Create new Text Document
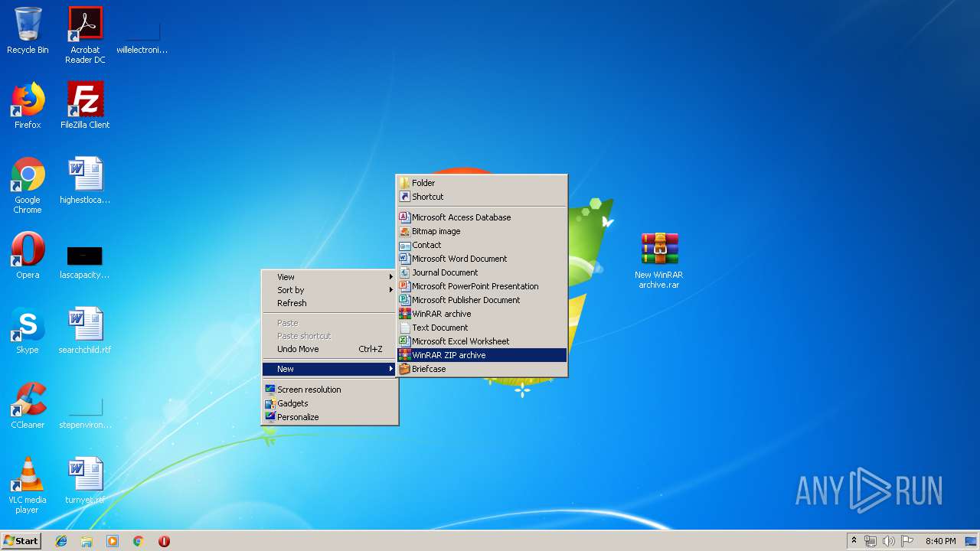This screenshot has height=551, width=980. pos(482,328)
